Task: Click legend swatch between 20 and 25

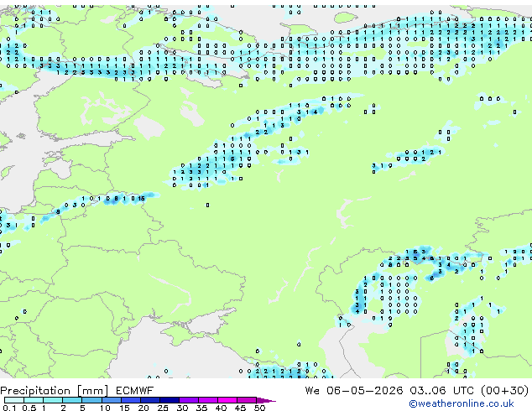Action: pos(150,400)
